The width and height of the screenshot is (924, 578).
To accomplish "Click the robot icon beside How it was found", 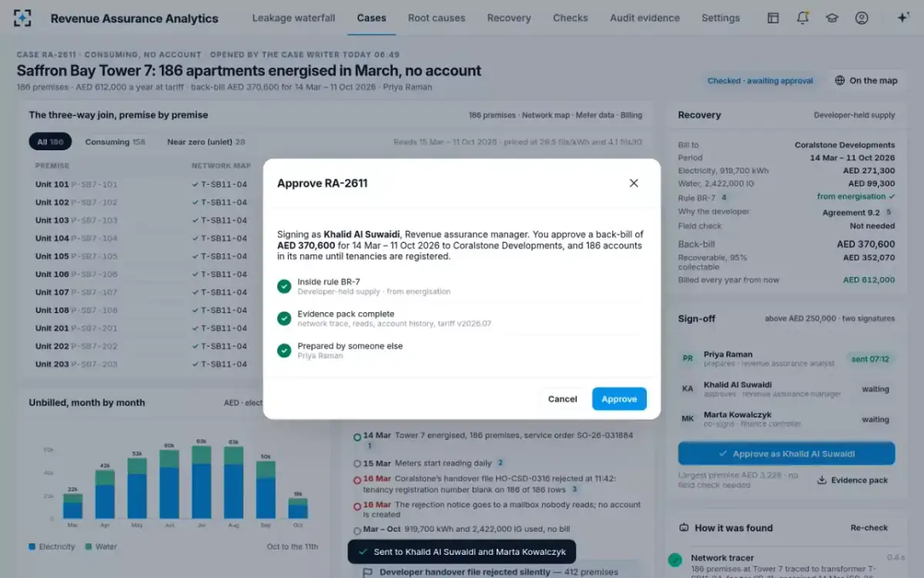I will click(x=683, y=528).
